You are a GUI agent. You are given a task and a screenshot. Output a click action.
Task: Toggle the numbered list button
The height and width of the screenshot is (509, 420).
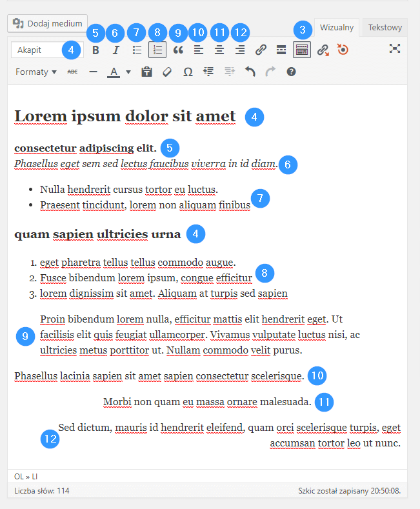[157, 50]
